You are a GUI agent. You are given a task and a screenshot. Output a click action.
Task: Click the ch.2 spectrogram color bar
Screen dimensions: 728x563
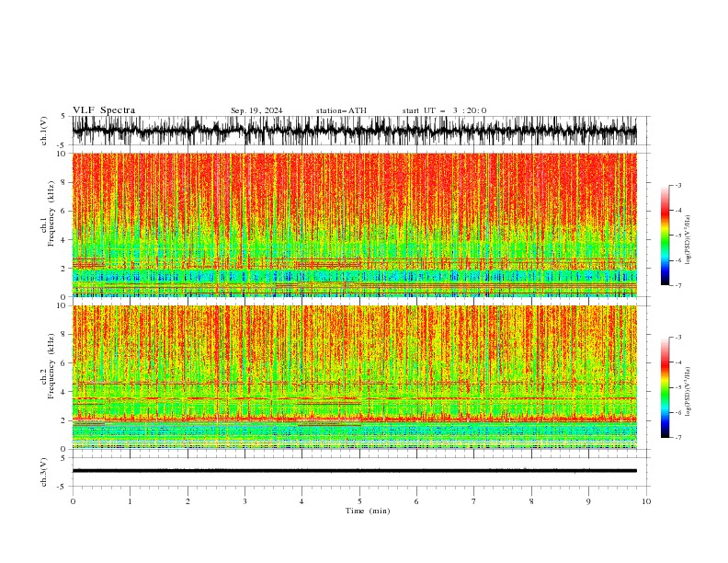pos(665,387)
